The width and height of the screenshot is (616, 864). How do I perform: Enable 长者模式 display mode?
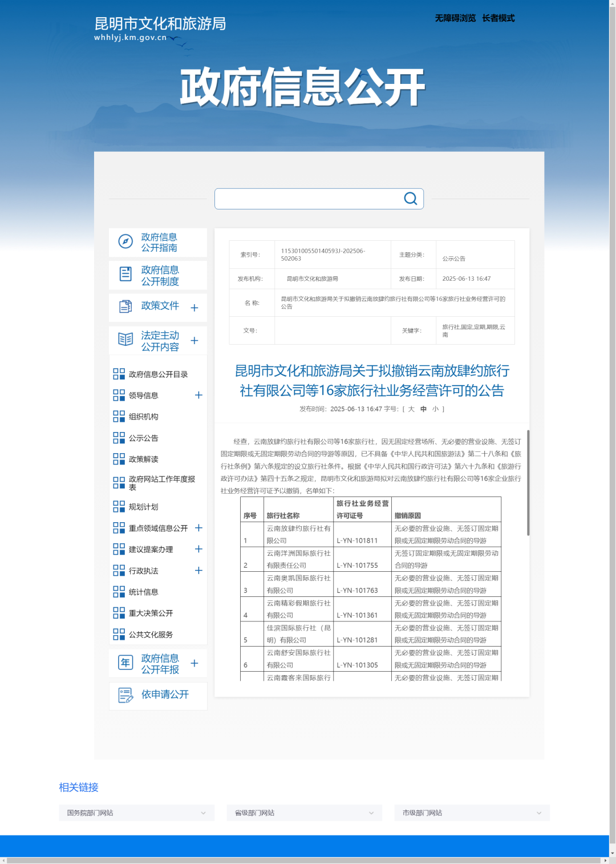click(498, 18)
